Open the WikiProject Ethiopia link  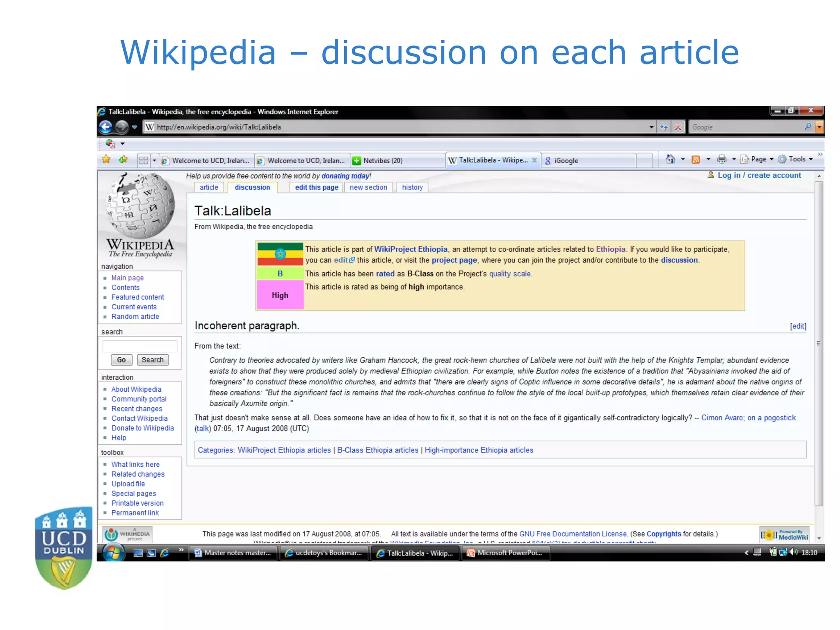(x=411, y=249)
